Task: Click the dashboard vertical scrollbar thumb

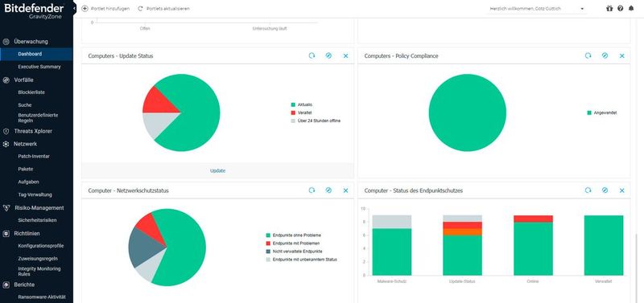Action: (x=637, y=268)
